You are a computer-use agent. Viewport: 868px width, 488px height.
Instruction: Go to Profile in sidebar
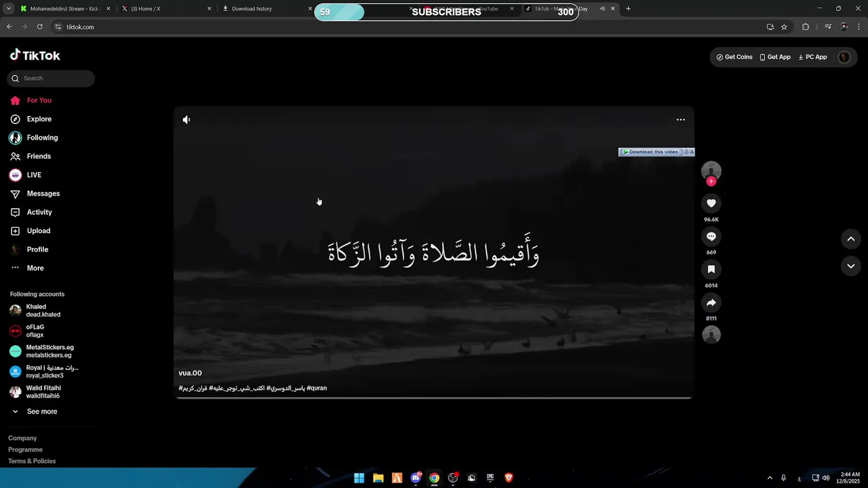pyautogui.click(x=30, y=249)
